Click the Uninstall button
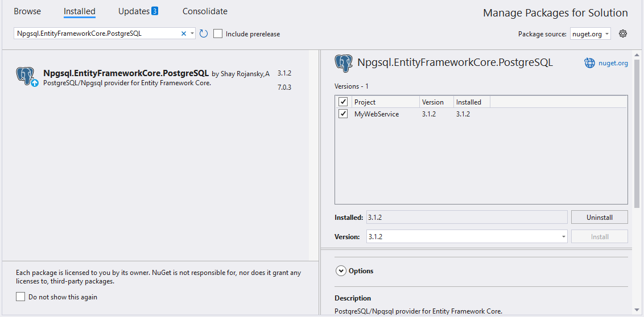Screen dimensions: 644x317 [x=599, y=218]
